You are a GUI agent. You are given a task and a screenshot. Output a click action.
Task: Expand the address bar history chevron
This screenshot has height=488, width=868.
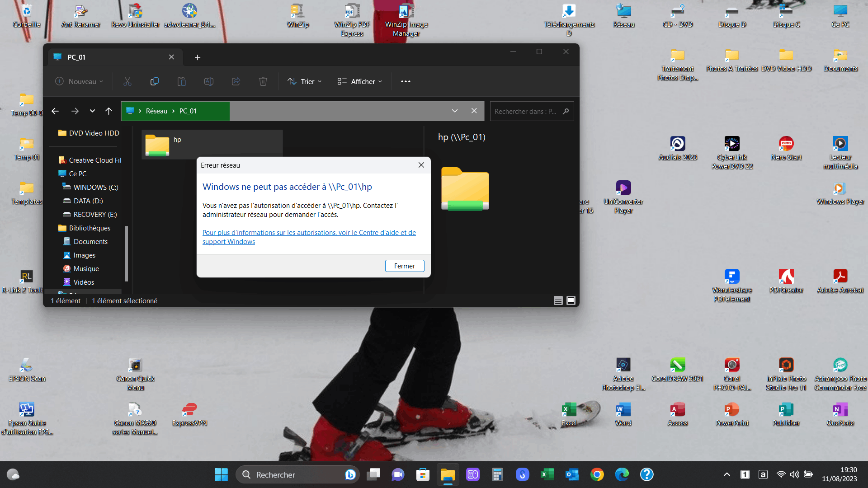[455, 111]
